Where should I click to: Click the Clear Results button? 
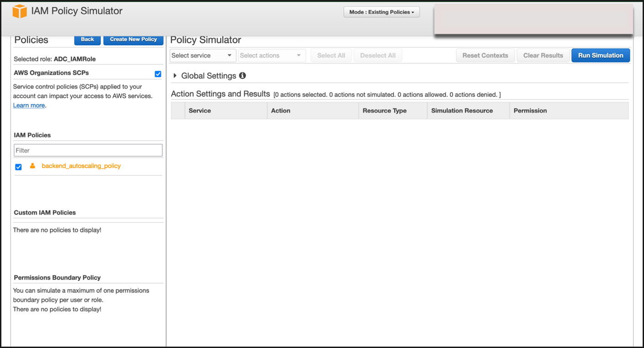[x=543, y=56]
